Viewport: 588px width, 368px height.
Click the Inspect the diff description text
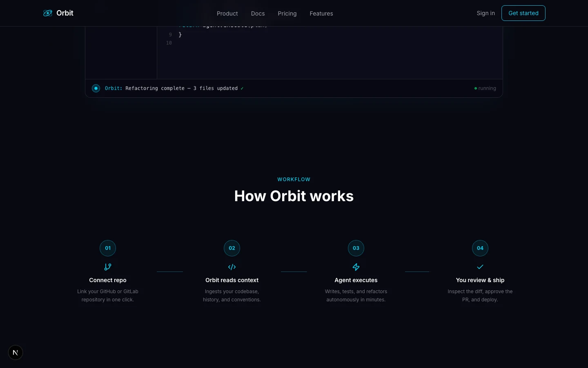480,296
